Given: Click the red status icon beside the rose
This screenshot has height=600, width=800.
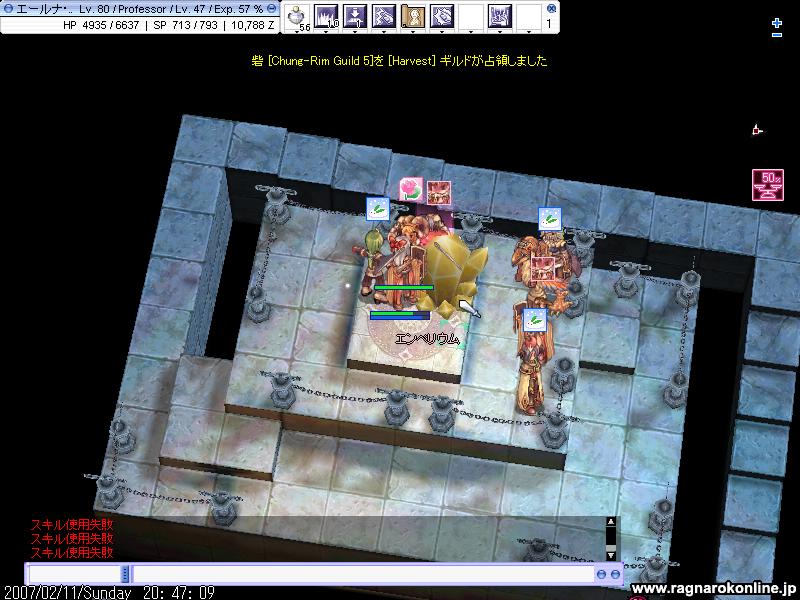Looking at the screenshot, I should pyautogui.click(x=439, y=193).
